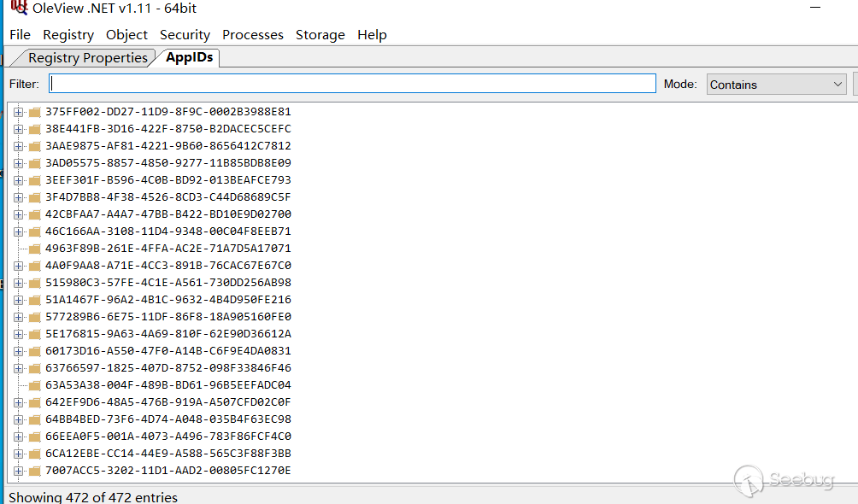858x504 pixels.
Task: Click the OleView .NET app icon in title bar
Action: (x=19, y=8)
